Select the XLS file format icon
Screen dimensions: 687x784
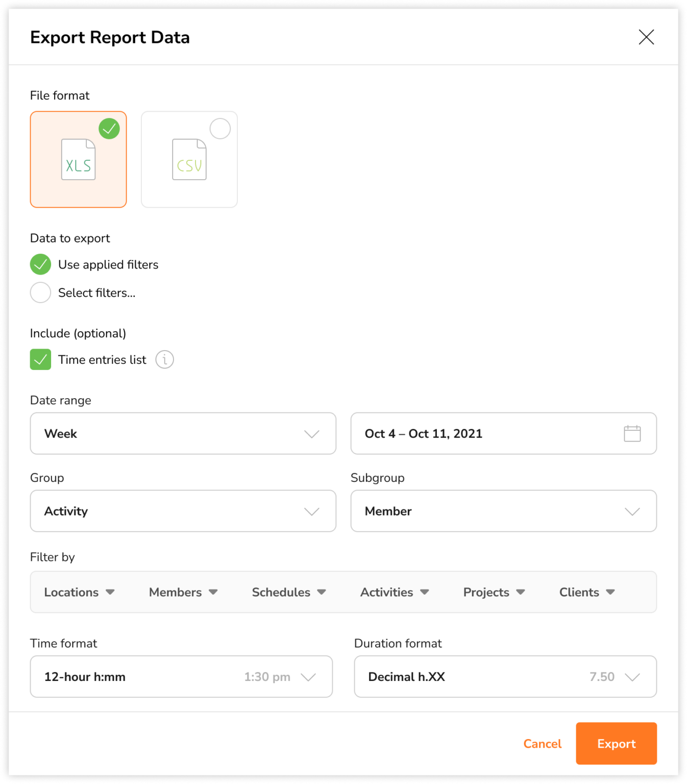coord(78,159)
